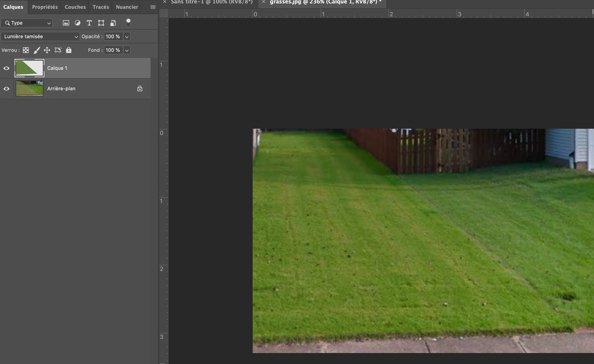The width and height of the screenshot is (594, 364).
Task: Hide the Calque 1 layer
Action: pyautogui.click(x=7, y=68)
